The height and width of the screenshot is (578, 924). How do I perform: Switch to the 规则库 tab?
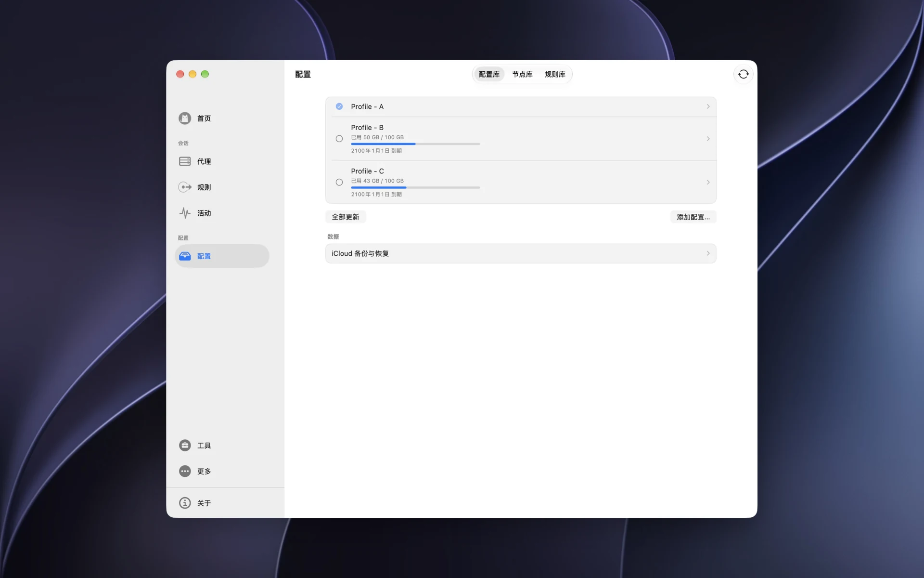[555, 74]
